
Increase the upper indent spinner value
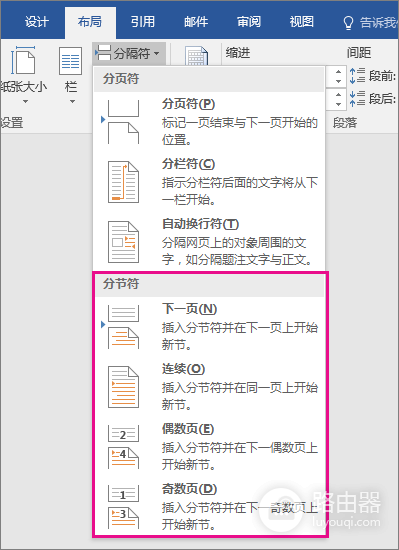338,72
